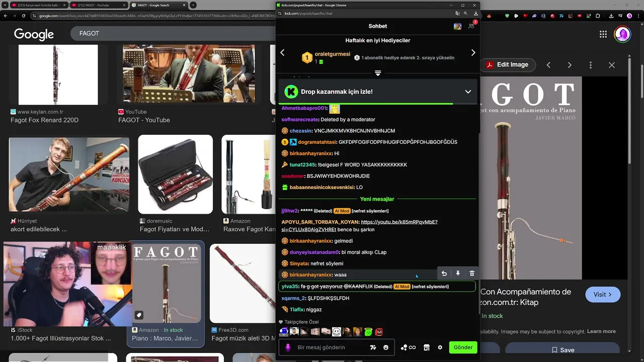Click username Sinyata in chat
The image size is (644, 362).
299,263
